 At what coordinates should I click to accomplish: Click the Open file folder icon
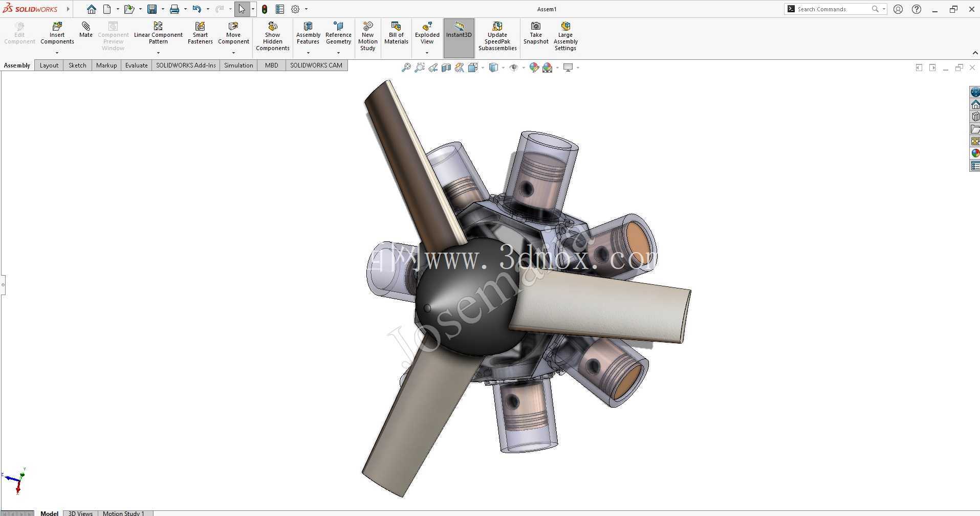point(129,9)
